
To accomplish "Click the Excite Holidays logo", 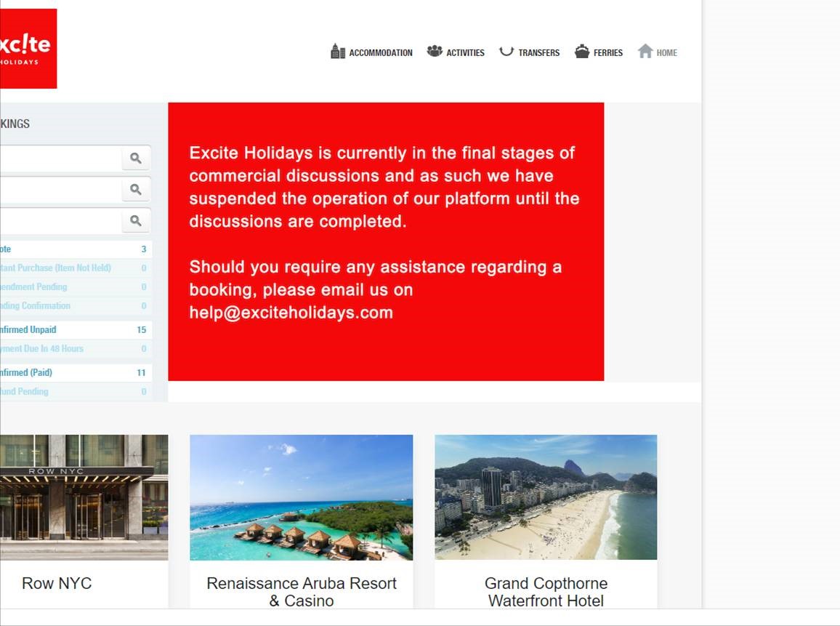I will click(x=27, y=49).
